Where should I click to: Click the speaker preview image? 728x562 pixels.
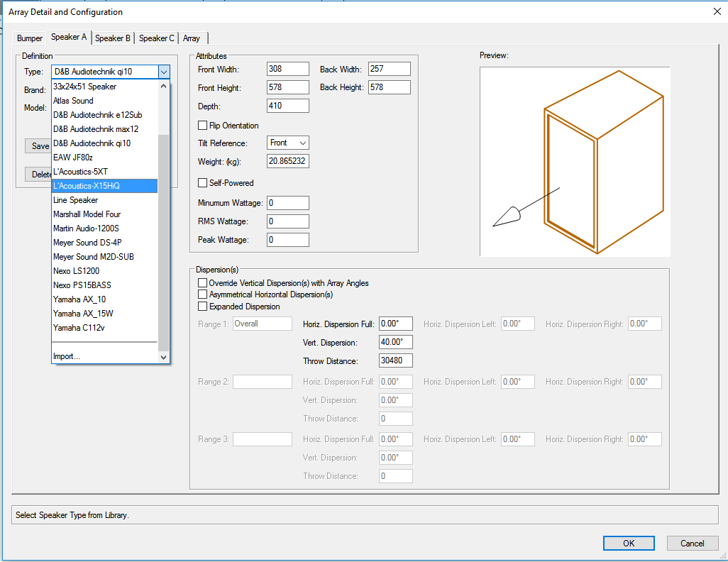click(x=575, y=162)
